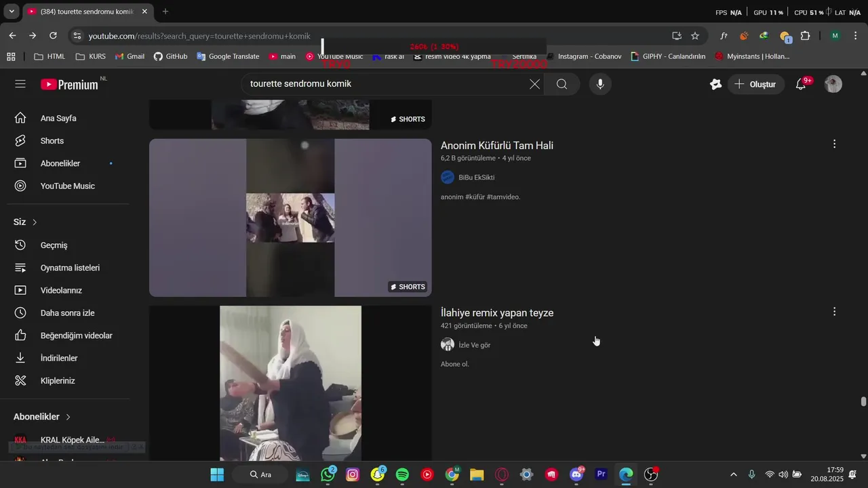
Task: Click the İzle Ve gör channel avatar
Action: click(448, 345)
